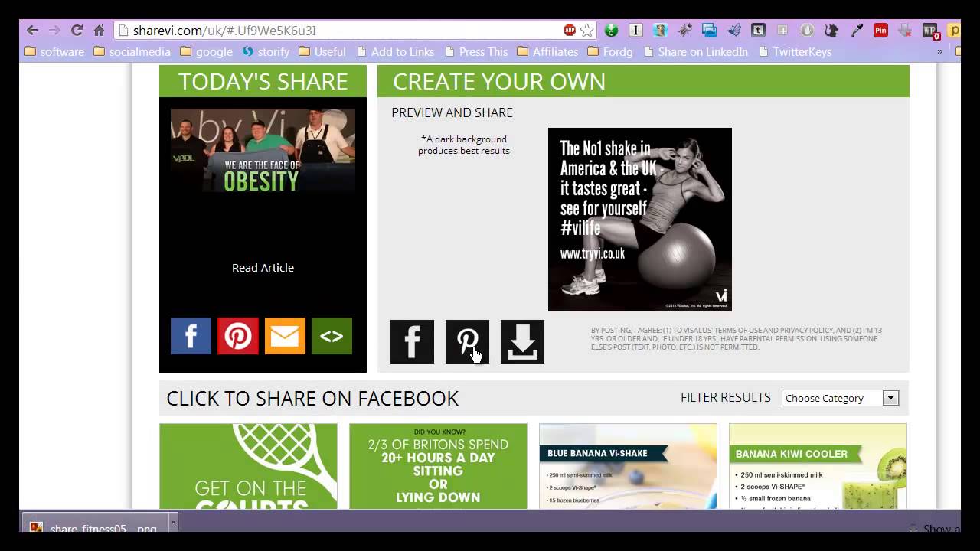Show more bookmarks with the » chevron
The image size is (980, 551).
[x=939, y=51]
